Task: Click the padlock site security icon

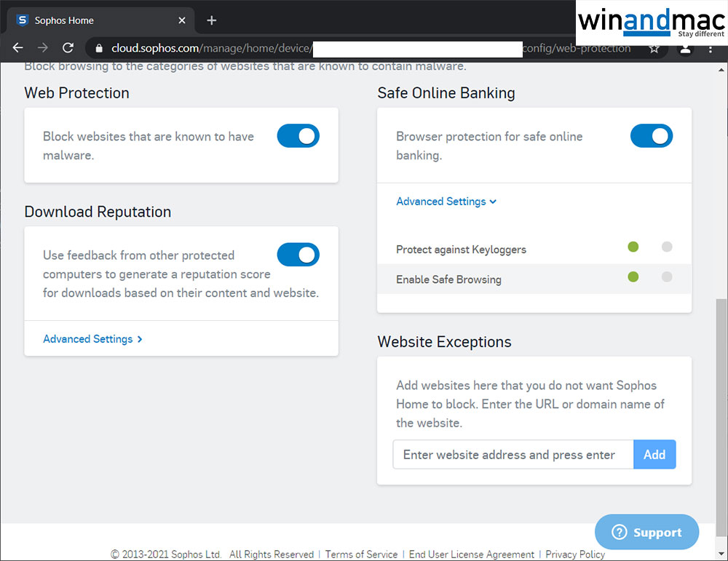Action: click(x=99, y=49)
